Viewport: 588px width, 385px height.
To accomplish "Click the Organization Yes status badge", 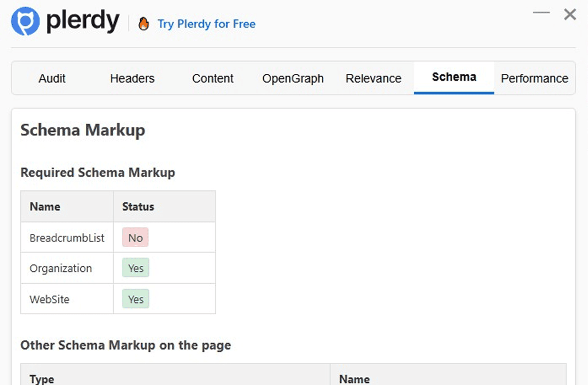I will (136, 268).
